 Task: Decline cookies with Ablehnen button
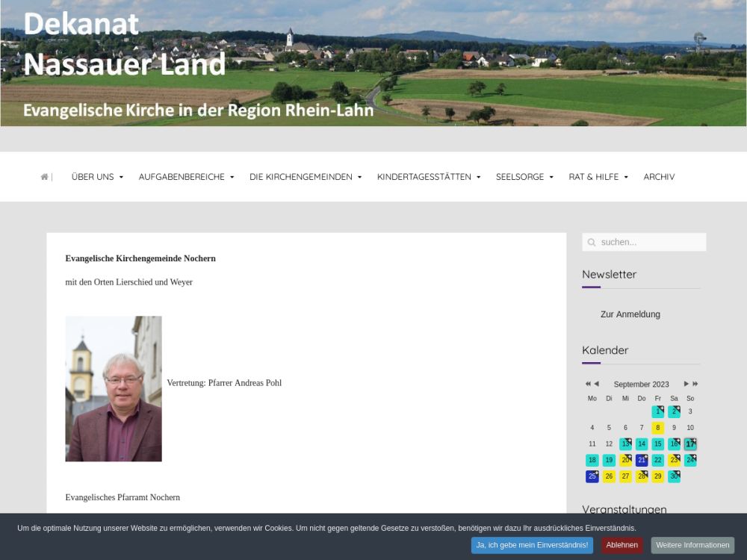pyautogui.click(x=622, y=545)
